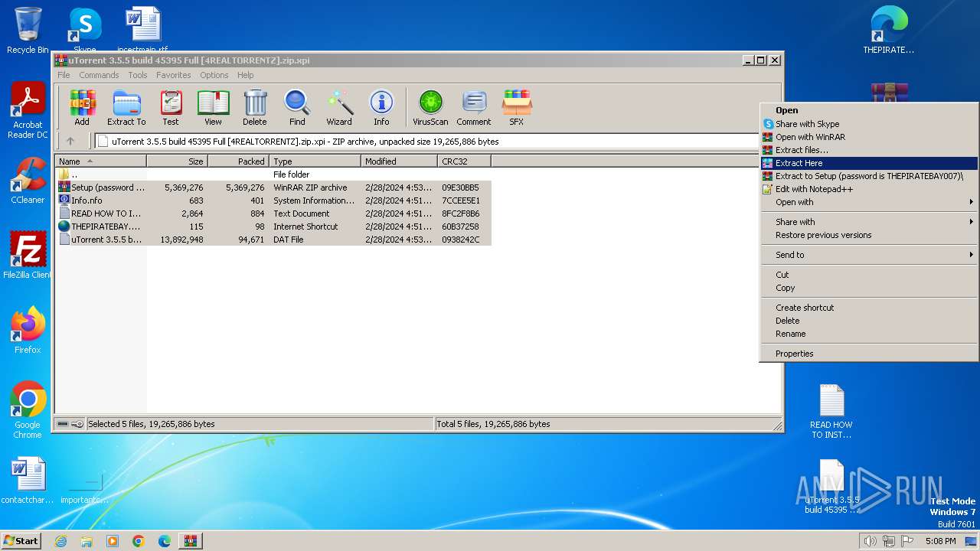Click the Add toolbar icon in WinRAR
Viewport: 980px width, 551px height.
tap(82, 107)
